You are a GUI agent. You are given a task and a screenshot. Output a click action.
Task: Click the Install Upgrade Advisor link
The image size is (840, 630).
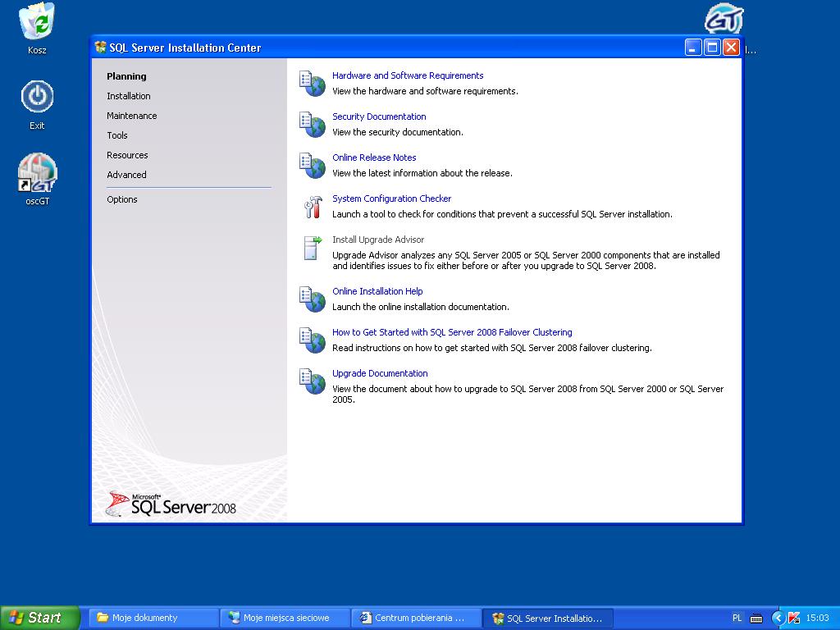(378, 240)
